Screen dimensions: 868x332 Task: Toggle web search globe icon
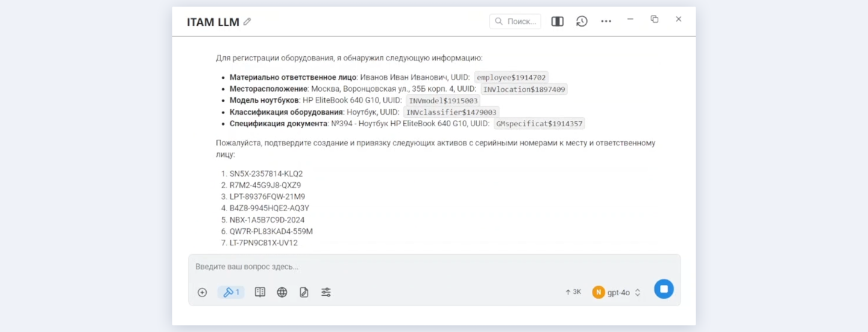point(282,293)
